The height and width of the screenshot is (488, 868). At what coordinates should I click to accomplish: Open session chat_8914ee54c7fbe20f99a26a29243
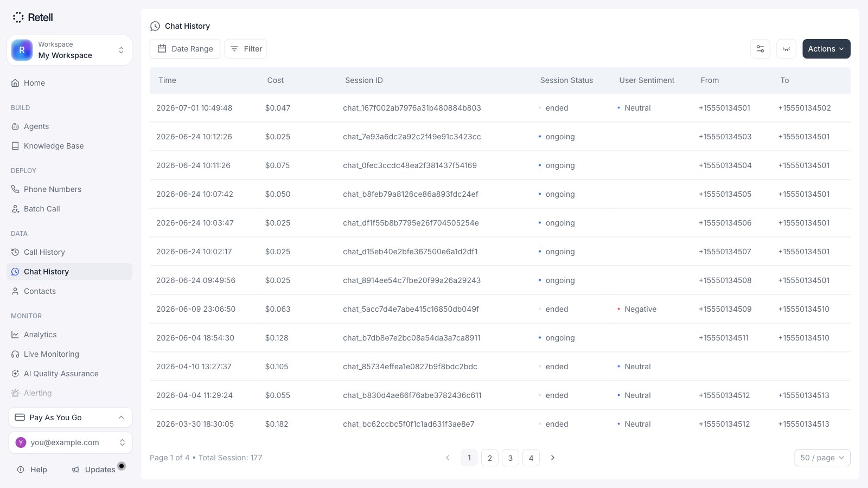(x=412, y=280)
